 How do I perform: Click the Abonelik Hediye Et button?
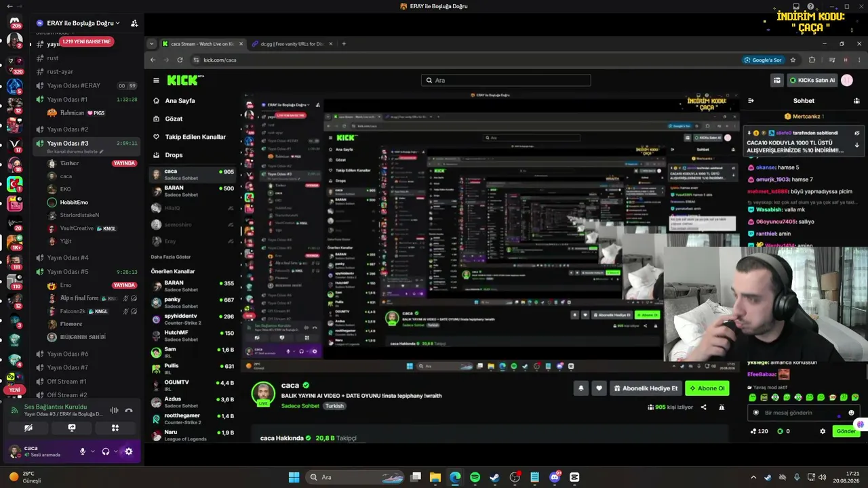(x=646, y=388)
